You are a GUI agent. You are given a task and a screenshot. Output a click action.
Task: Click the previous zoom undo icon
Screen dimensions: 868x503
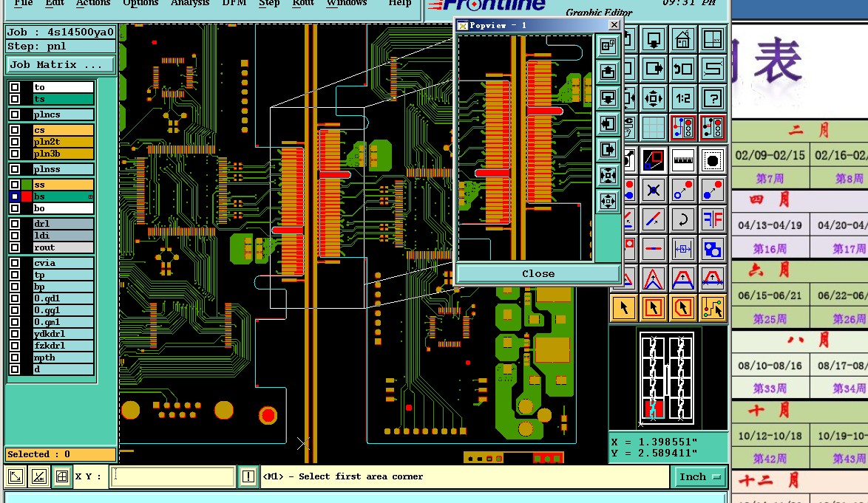(683, 69)
